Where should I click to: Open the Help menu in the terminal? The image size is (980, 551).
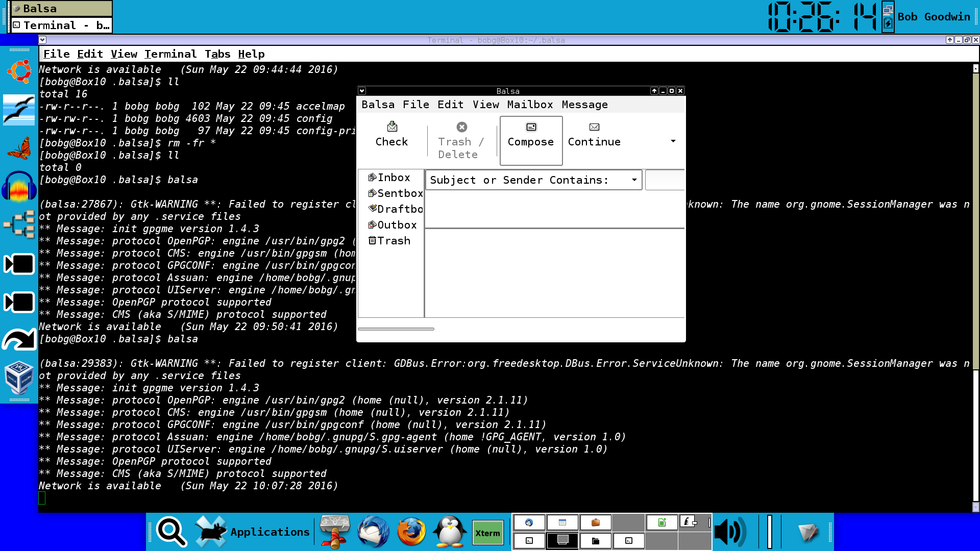[251, 54]
